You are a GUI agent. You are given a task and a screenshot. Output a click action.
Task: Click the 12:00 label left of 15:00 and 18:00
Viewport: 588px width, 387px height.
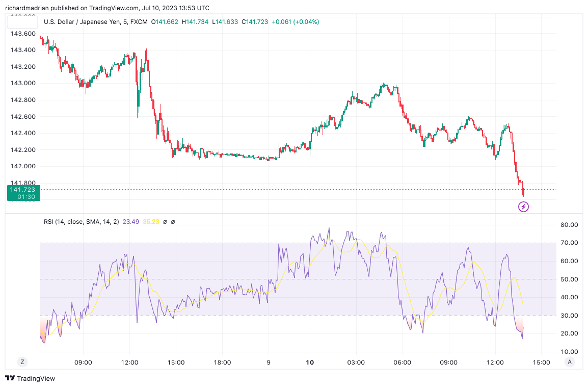click(x=130, y=362)
